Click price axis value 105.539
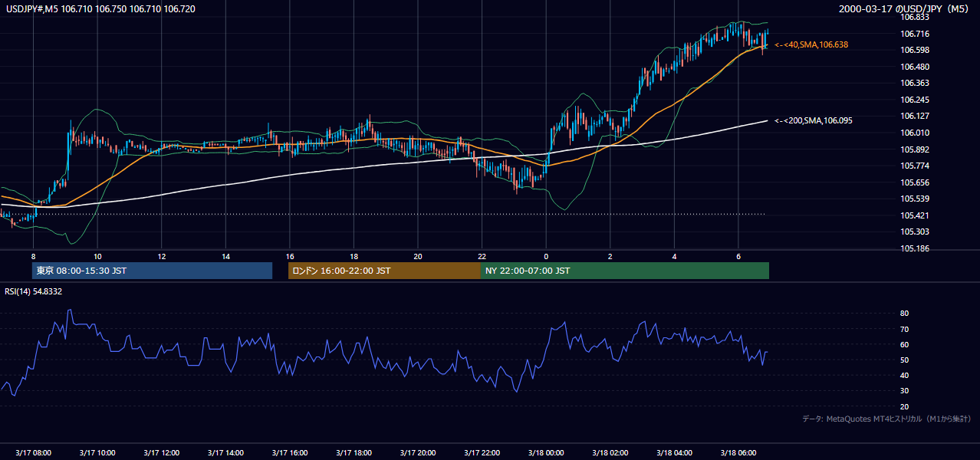 pyautogui.click(x=915, y=199)
